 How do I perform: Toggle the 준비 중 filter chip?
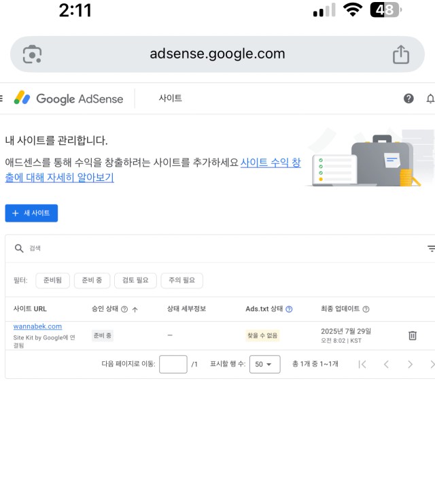point(92,280)
